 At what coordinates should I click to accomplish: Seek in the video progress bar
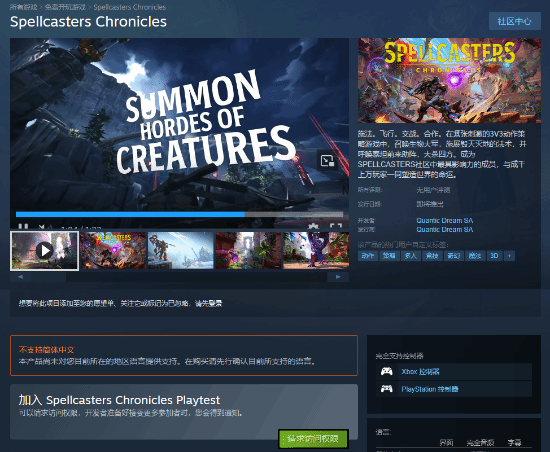(179, 214)
